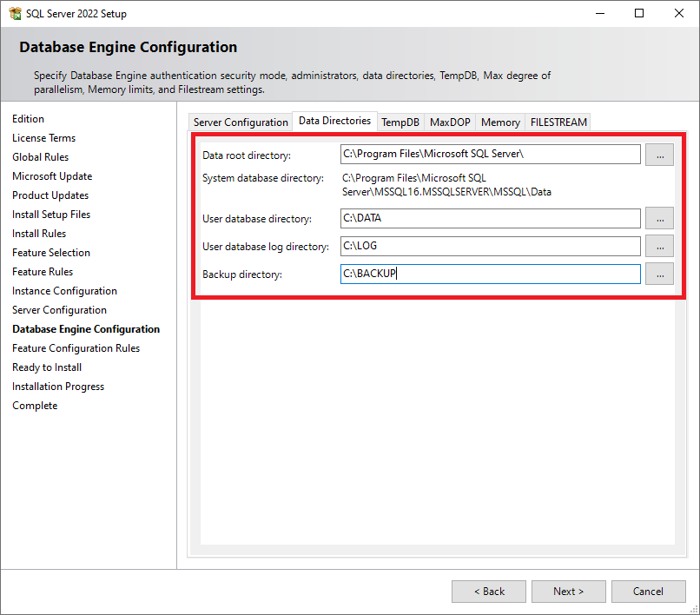
Task: Focus the User database directory field
Action: tap(491, 218)
